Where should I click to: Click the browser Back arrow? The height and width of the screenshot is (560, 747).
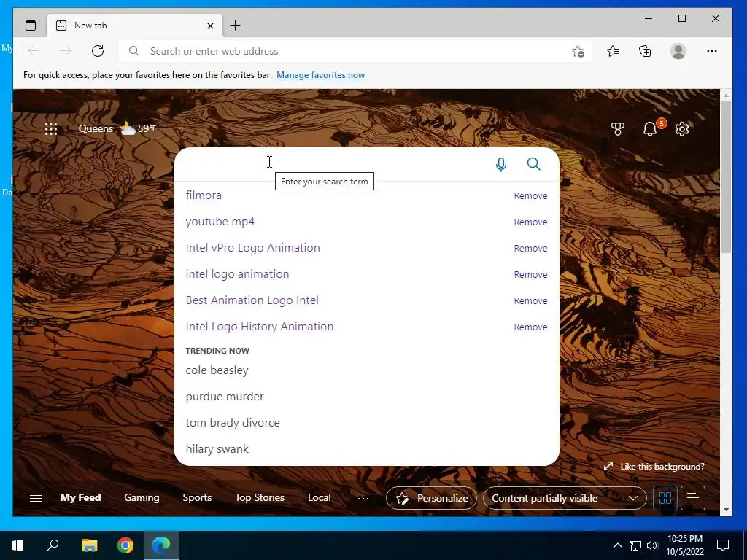point(34,51)
